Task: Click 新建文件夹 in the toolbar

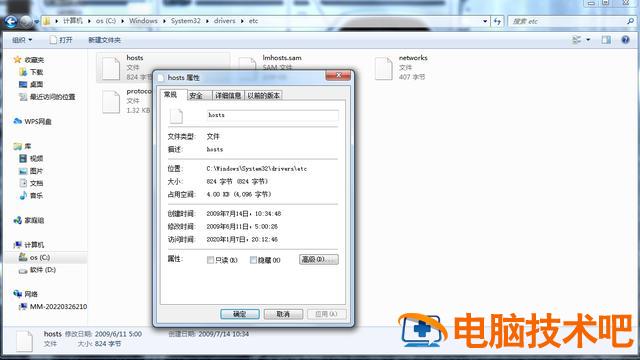Action: click(x=104, y=40)
